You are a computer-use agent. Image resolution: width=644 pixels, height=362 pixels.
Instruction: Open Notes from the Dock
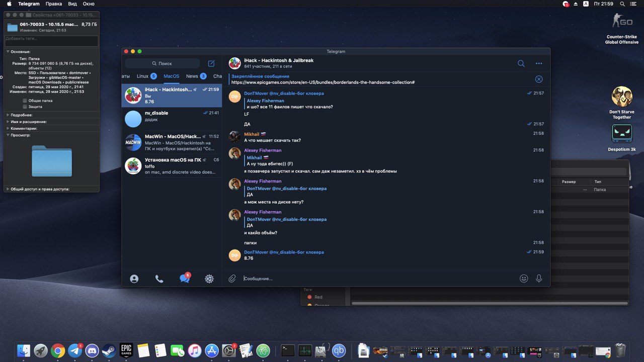143,350
